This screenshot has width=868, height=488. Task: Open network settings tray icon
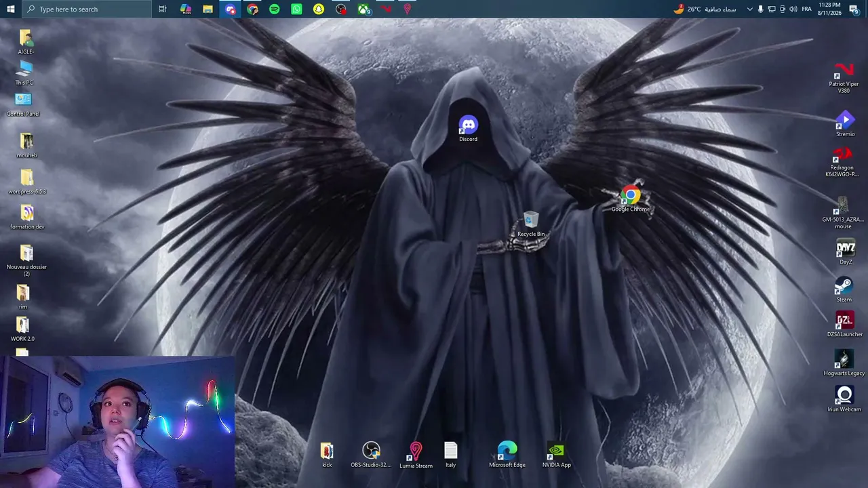pos(772,9)
